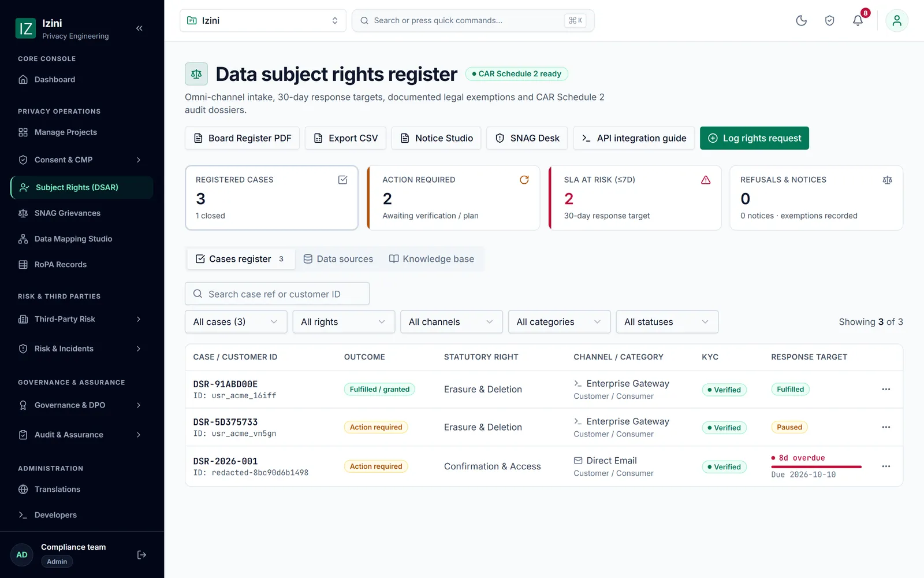Open Developers in sidebar
The image size is (924, 578).
(x=82, y=515)
